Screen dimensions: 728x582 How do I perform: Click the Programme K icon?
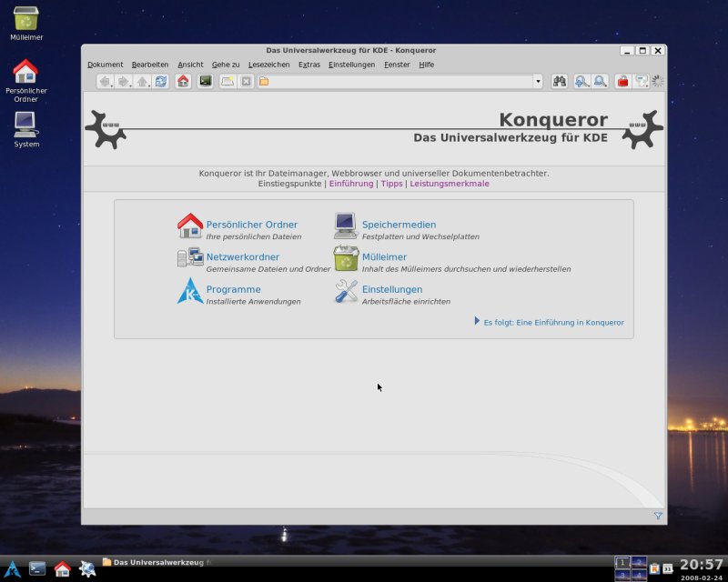coord(190,291)
